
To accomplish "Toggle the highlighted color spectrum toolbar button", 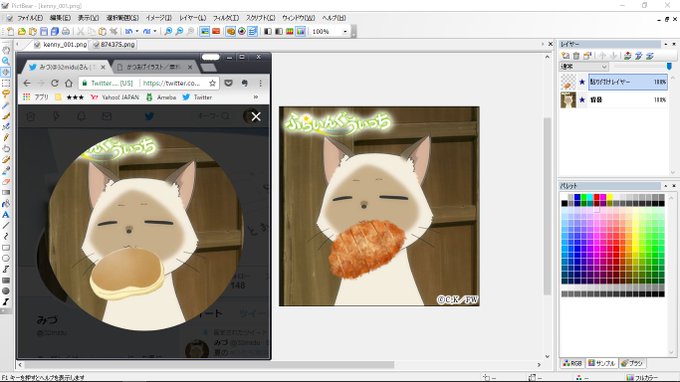I will tap(301, 31).
